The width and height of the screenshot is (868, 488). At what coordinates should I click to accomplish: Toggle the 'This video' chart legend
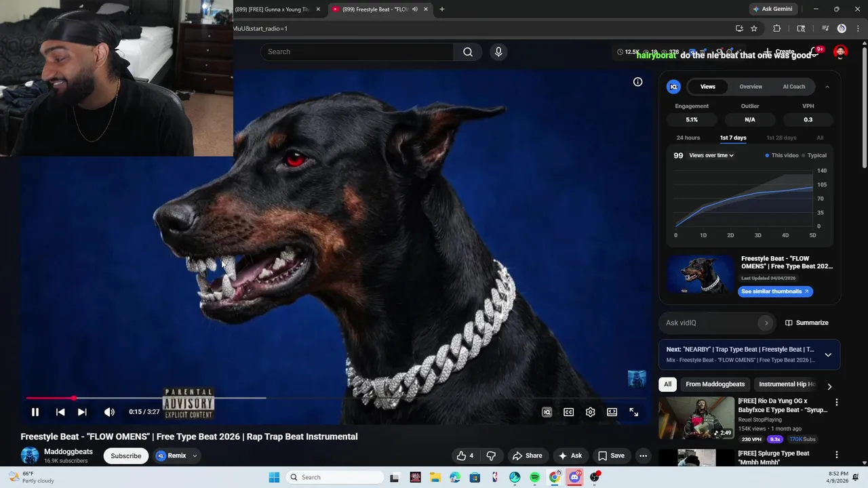tap(782, 155)
